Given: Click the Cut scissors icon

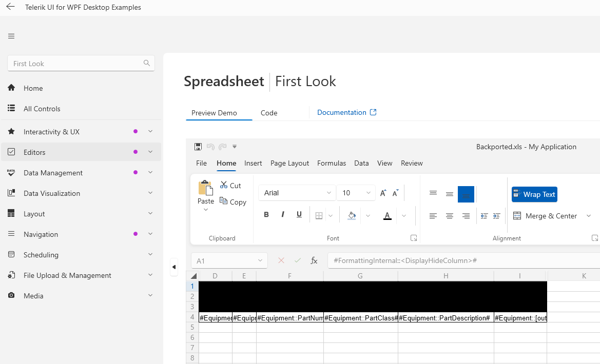Looking at the screenshot, I should (x=224, y=185).
